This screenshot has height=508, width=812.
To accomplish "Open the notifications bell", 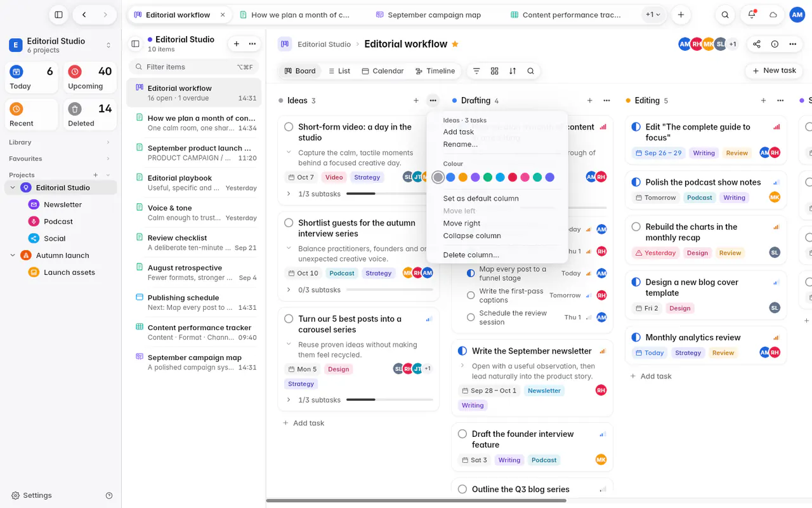I will click(x=752, y=15).
